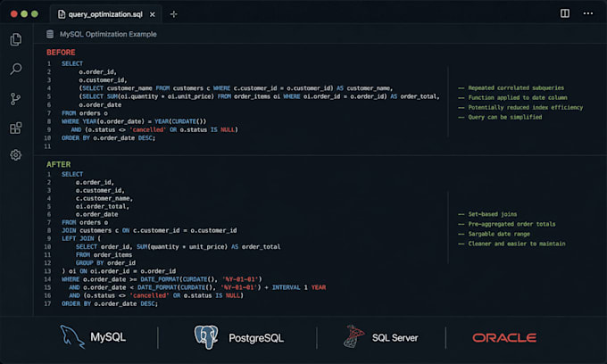607x364 pixels.
Task: Click line number 11 in BEFORE section
Action: 47,146
